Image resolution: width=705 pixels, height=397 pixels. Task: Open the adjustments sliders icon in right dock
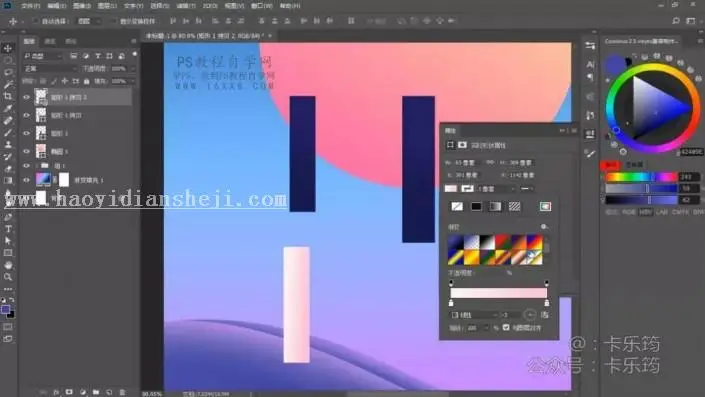(590, 45)
